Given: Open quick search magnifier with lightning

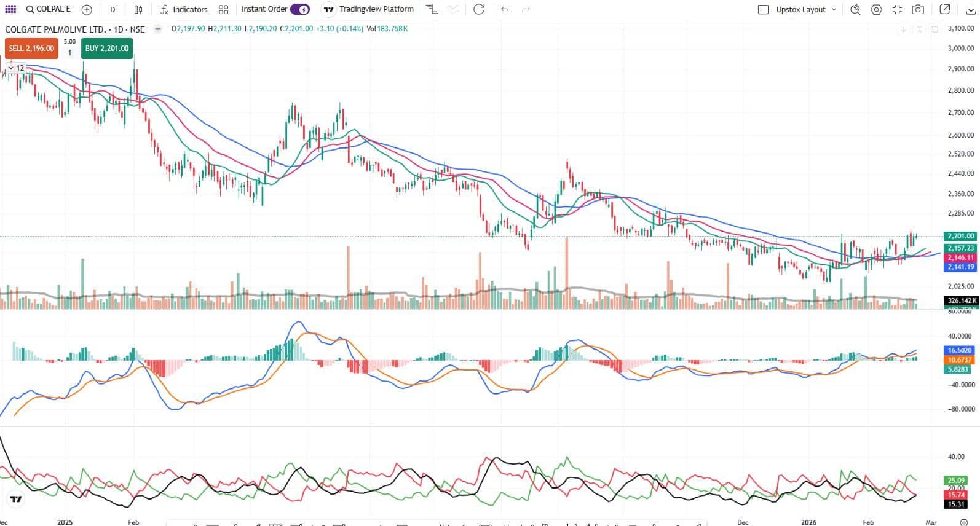Looking at the screenshot, I should [855, 9].
